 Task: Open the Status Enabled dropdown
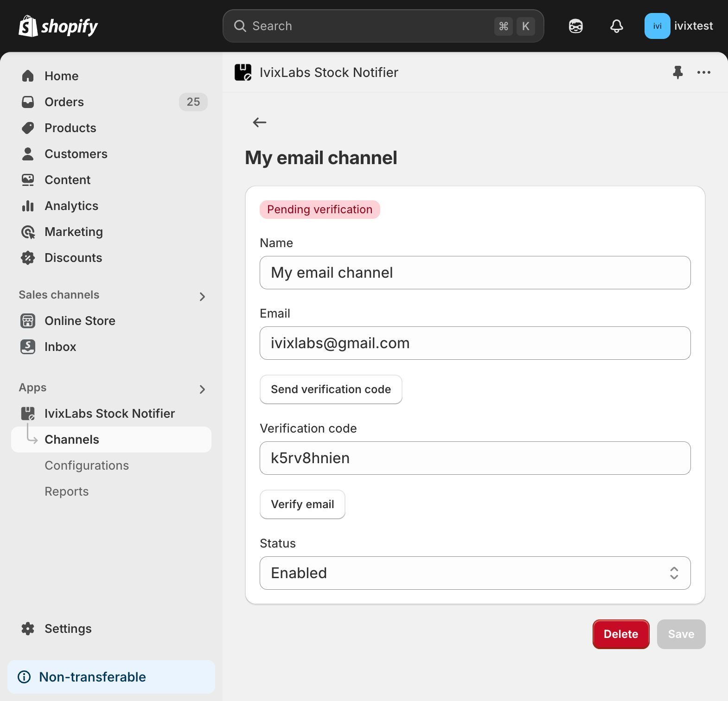tap(475, 573)
